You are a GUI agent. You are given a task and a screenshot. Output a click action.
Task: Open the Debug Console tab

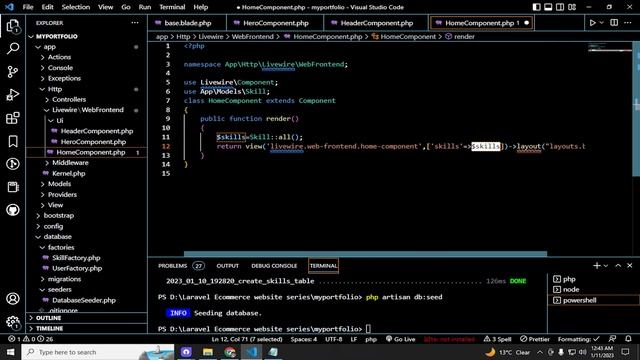click(x=274, y=266)
